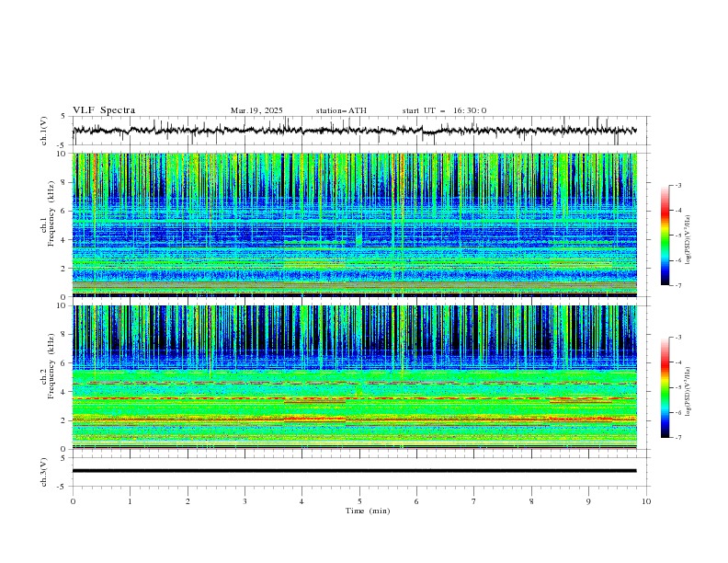Click time axis tick label "7"
The width and height of the screenshot is (728, 563).
coord(474,501)
